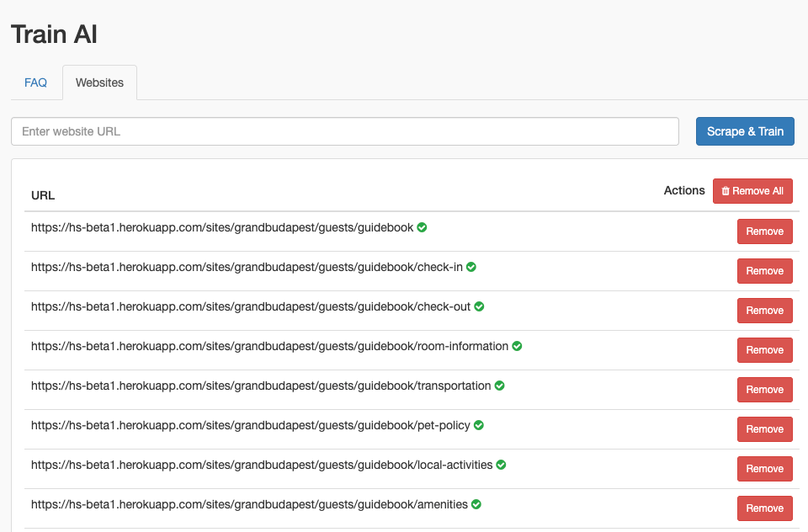
Task: Focus the Enter website URL field
Action: tap(345, 131)
